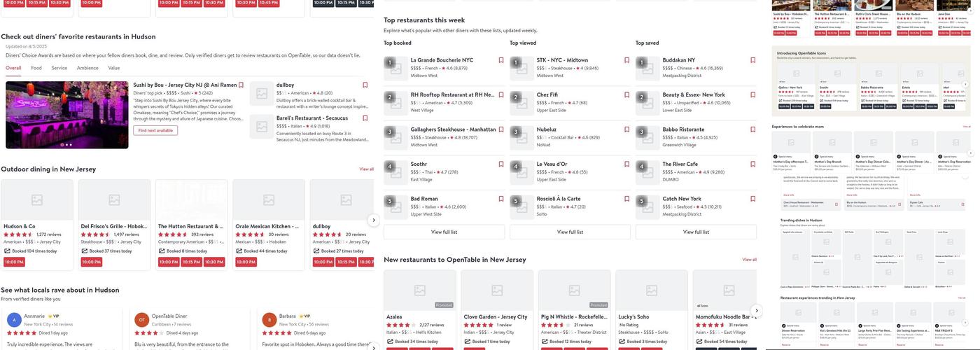Bookmark La Grande Boucherie NYC
980x350 pixels.
pos(501,60)
